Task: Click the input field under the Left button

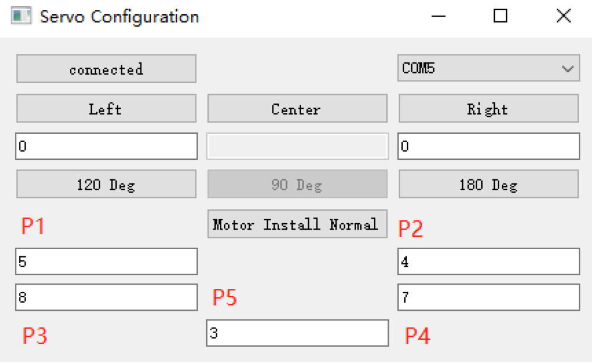Action: pos(106,146)
